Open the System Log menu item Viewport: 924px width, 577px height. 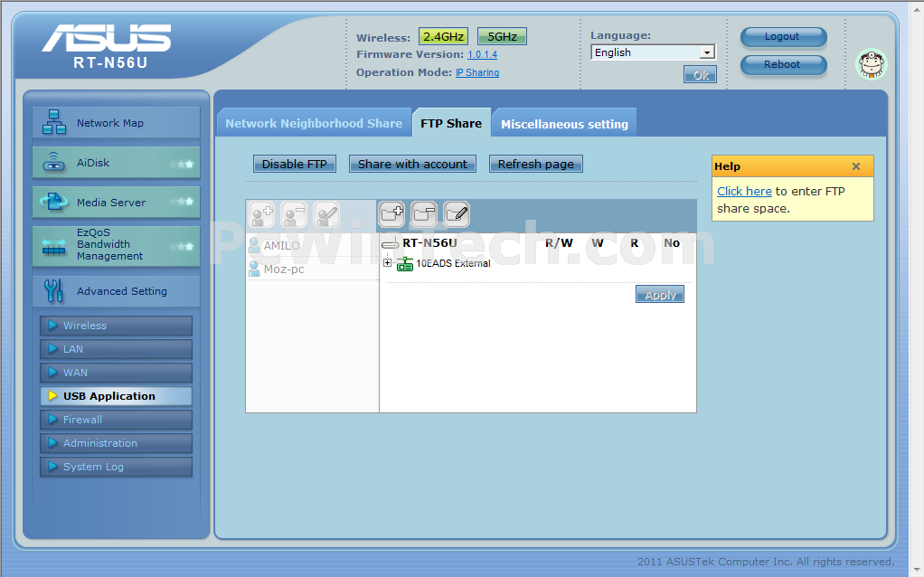(x=116, y=467)
